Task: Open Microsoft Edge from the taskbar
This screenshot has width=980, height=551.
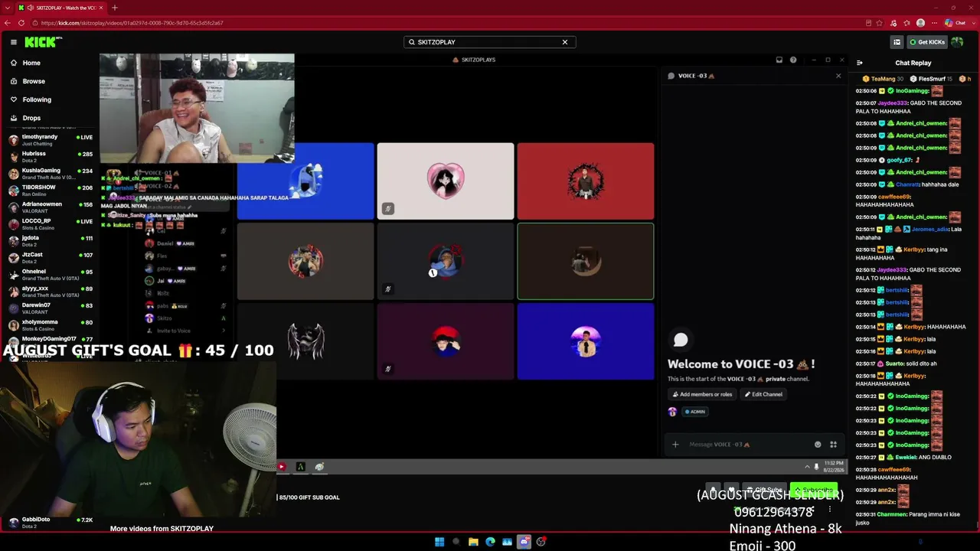Action: [x=490, y=542]
